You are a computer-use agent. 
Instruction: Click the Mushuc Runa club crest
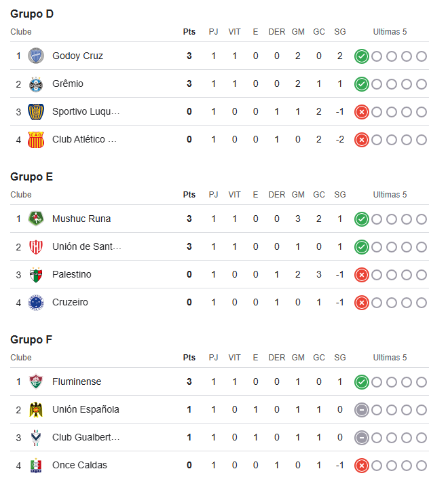point(36,219)
